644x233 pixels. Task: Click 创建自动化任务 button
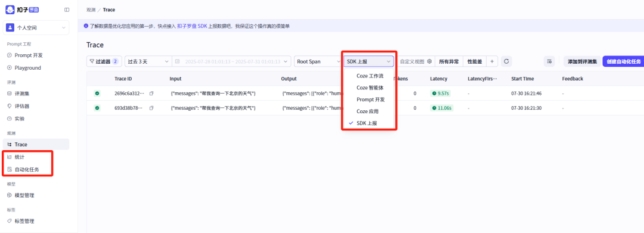point(623,61)
